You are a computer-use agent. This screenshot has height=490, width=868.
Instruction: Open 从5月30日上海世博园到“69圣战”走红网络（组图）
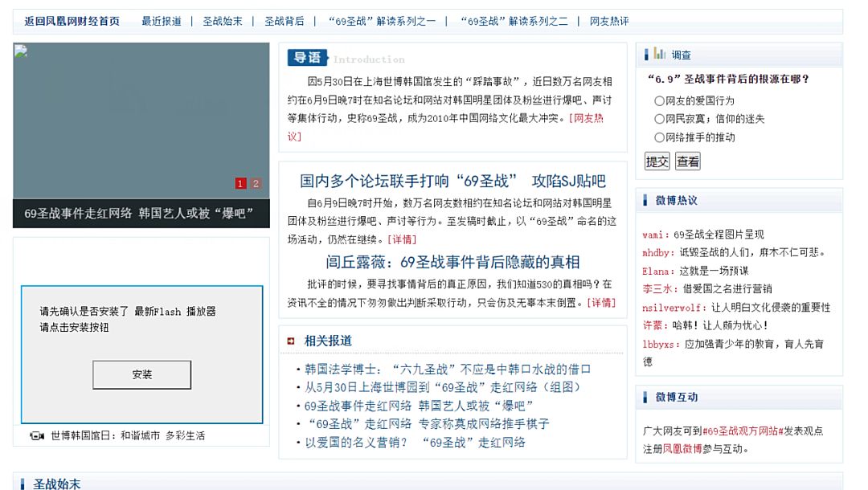click(443, 387)
